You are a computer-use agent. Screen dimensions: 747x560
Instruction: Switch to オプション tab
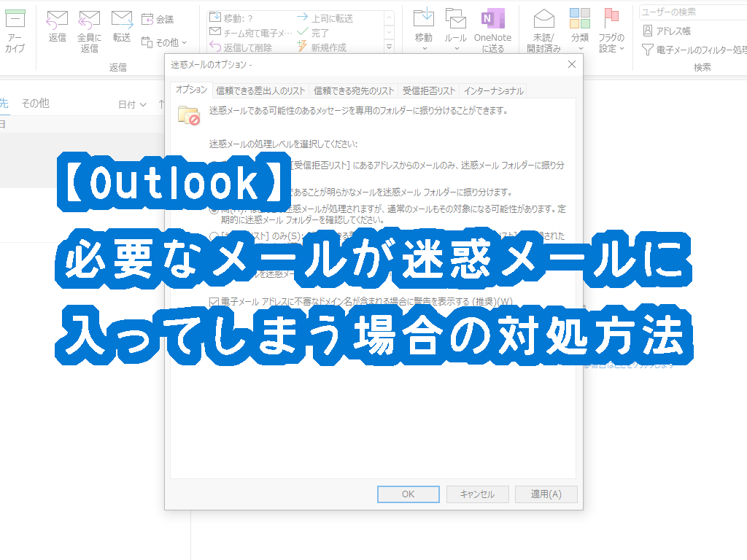[x=191, y=90]
